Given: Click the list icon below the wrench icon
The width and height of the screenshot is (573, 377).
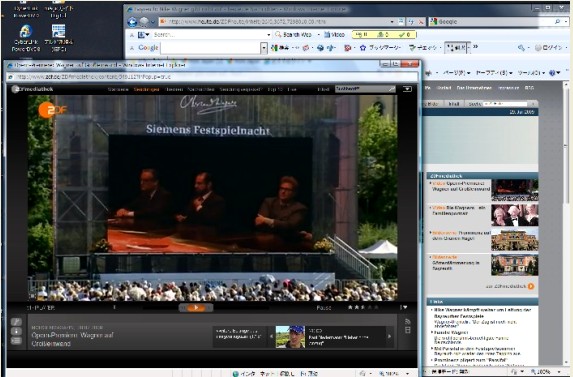Looking at the screenshot, I should pyautogui.click(x=16, y=341).
